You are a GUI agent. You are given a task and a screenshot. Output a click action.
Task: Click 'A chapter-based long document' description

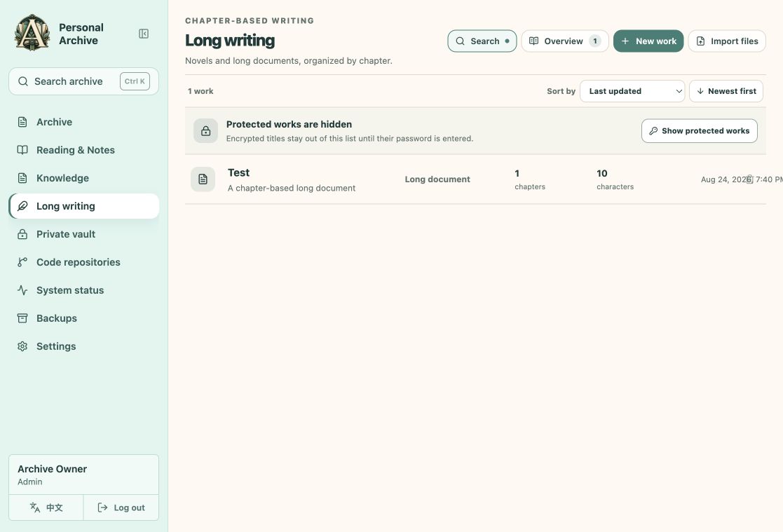click(292, 189)
